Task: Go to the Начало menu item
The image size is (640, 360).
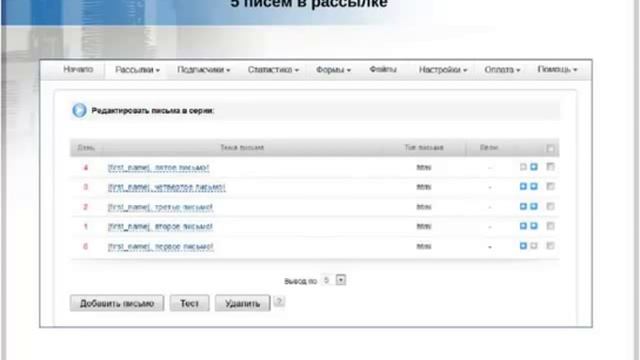Action: (78, 69)
